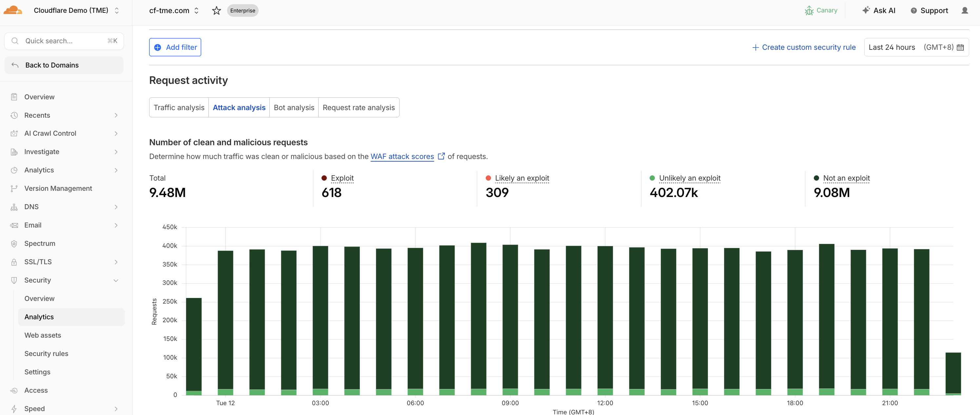
Task: Select Security Analytics in the sidebar
Action: pyautogui.click(x=71, y=317)
